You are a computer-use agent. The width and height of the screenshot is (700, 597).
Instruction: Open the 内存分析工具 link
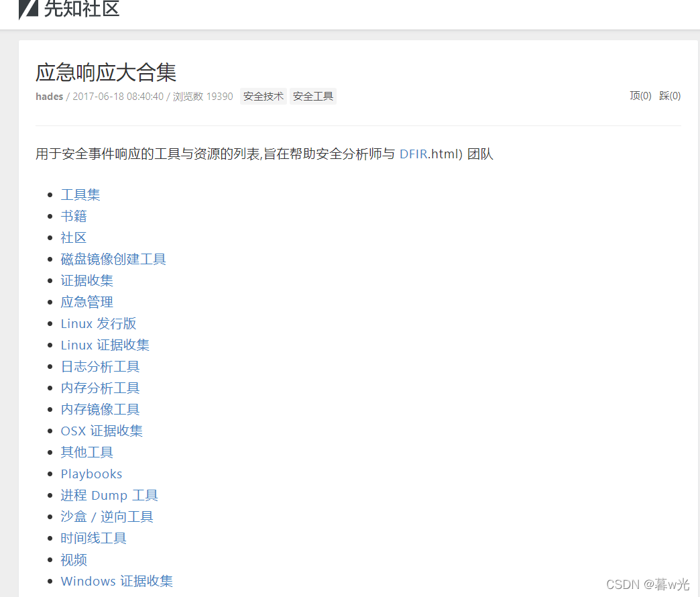[100, 388]
